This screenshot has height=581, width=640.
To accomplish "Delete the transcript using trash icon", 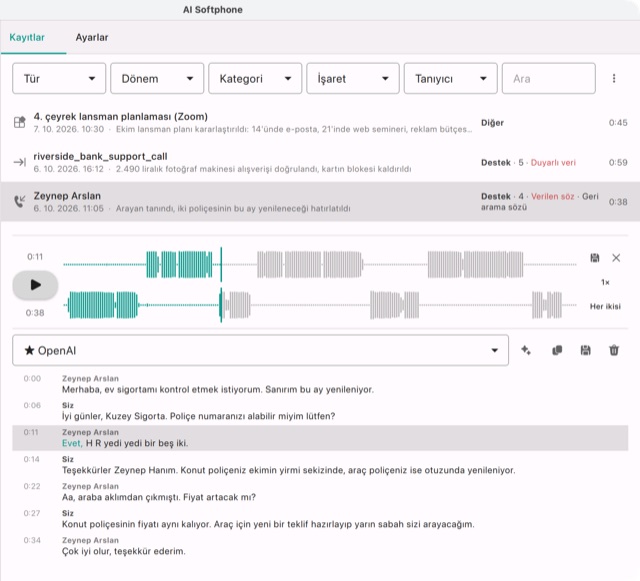I will (614, 350).
